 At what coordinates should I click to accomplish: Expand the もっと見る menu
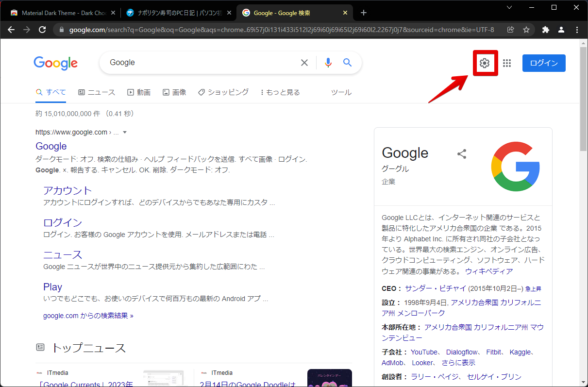point(281,92)
